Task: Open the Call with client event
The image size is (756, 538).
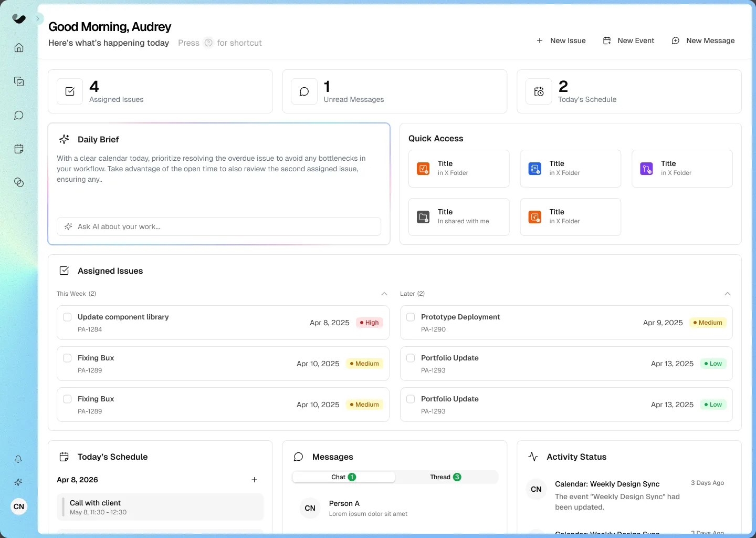Action: 160,507
